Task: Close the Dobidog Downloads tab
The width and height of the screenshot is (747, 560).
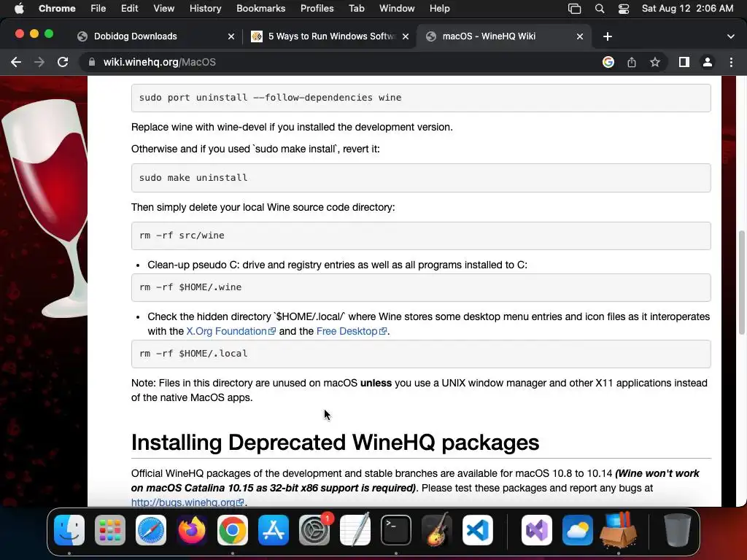Action: tap(231, 36)
